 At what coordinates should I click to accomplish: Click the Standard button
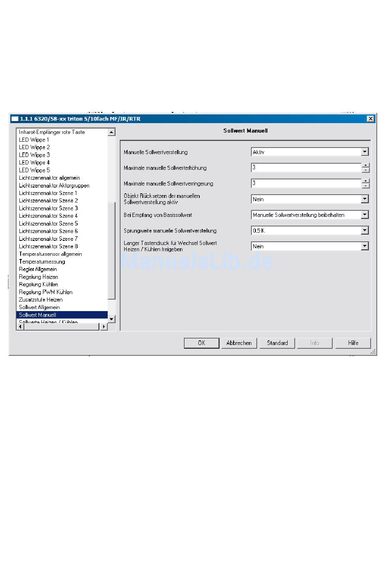coord(277,343)
